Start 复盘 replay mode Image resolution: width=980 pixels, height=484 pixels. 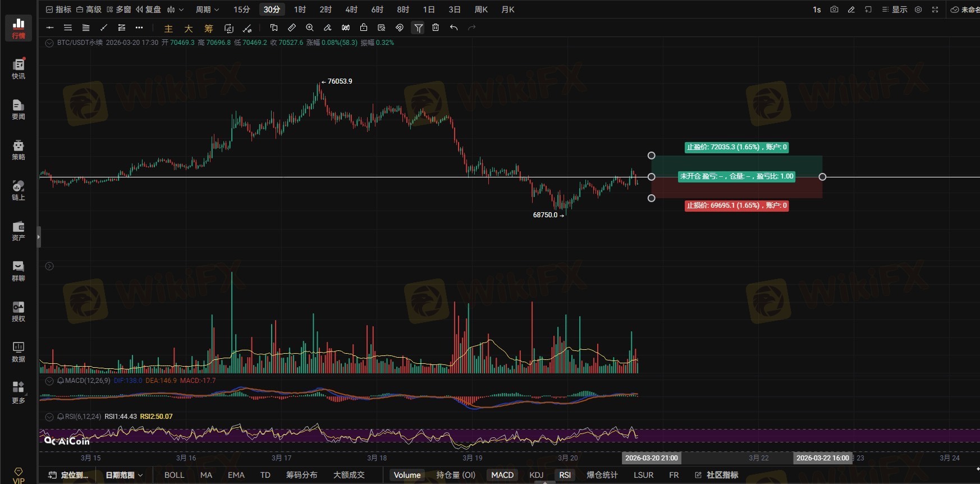pyautogui.click(x=148, y=10)
